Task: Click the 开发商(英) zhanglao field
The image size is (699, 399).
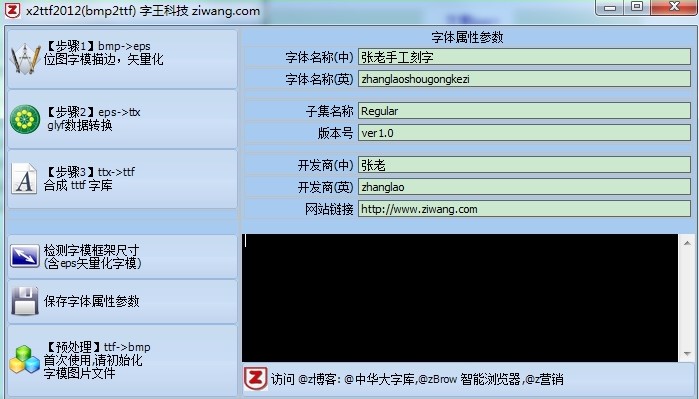Action: (524, 187)
